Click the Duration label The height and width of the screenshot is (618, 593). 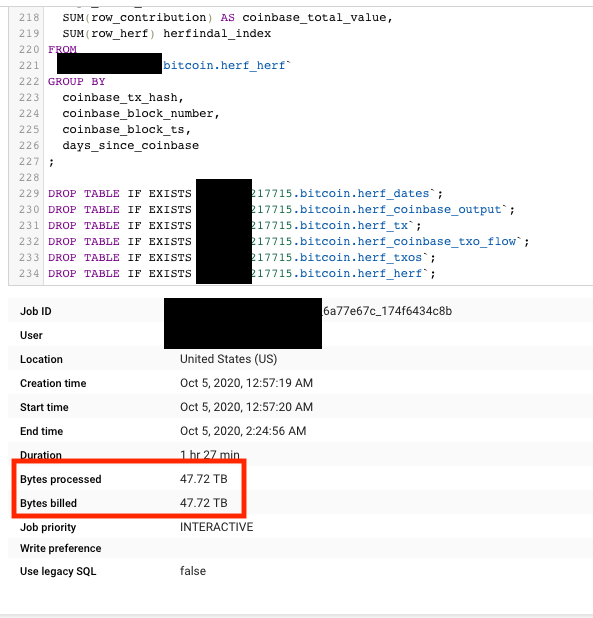click(41, 455)
